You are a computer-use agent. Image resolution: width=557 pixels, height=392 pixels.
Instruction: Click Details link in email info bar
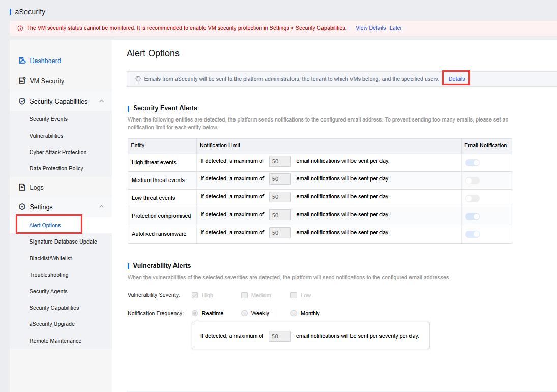point(456,79)
